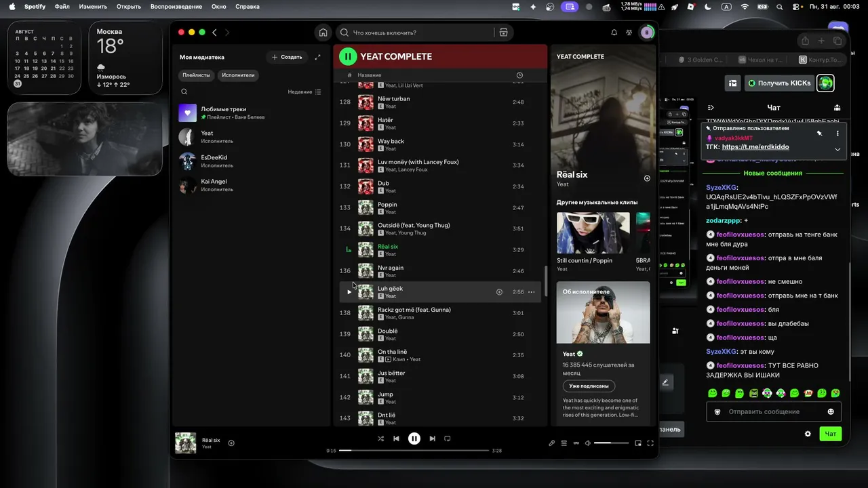Filter library by Исполнители
This screenshot has width=868, height=488.
(238, 75)
